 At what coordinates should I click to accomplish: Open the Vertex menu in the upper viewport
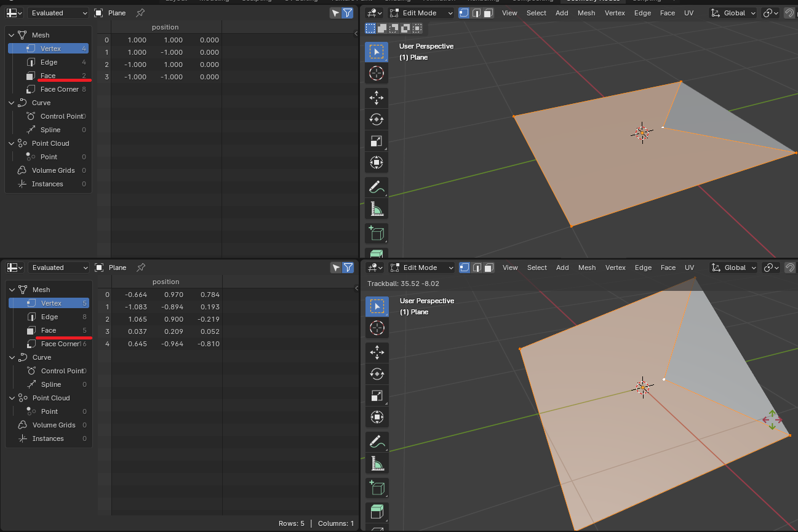click(615, 13)
